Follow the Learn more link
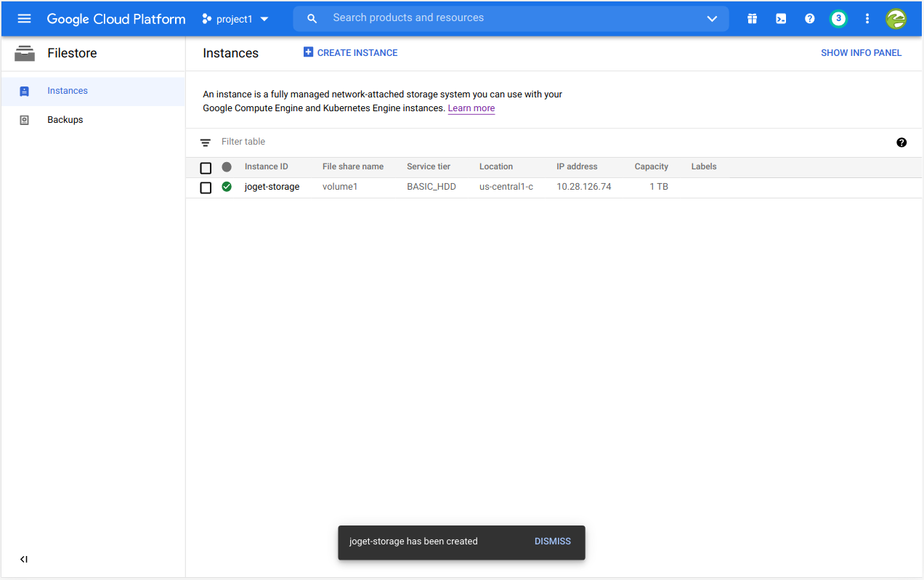Screen dimensions: 924x580 471,108
